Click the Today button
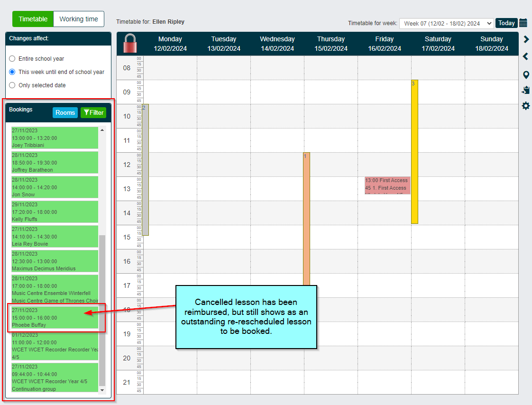Viewport: 532px width, 405px height. (x=506, y=23)
